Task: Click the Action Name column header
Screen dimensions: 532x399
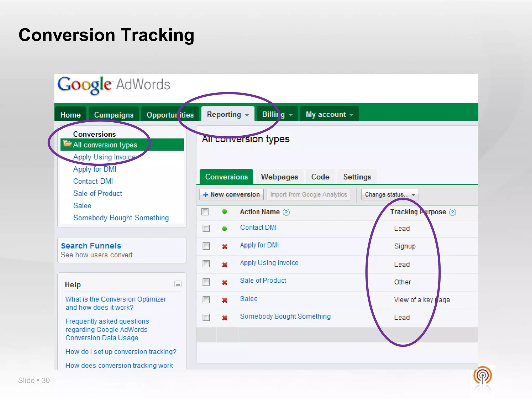Action: pyautogui.click(x=260, y=212)
